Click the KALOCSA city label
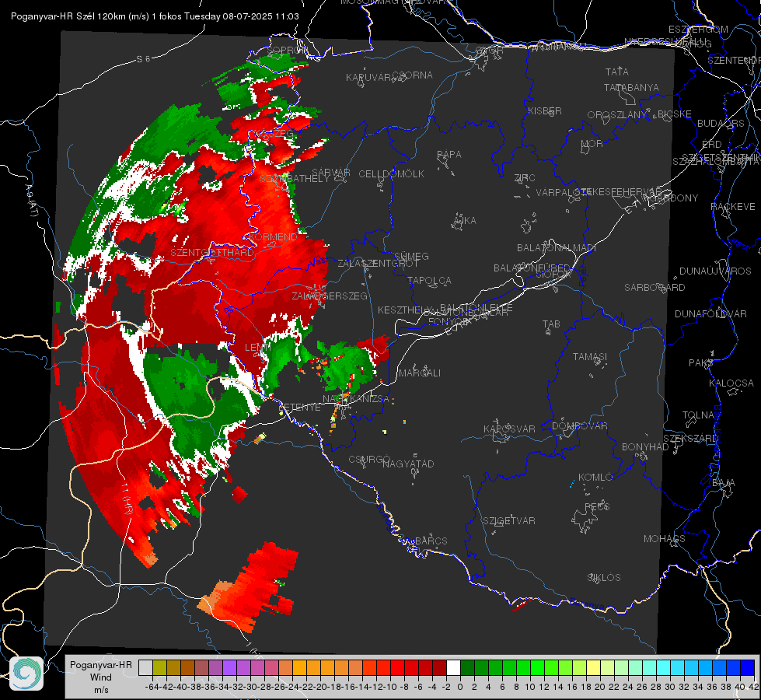 731,383
